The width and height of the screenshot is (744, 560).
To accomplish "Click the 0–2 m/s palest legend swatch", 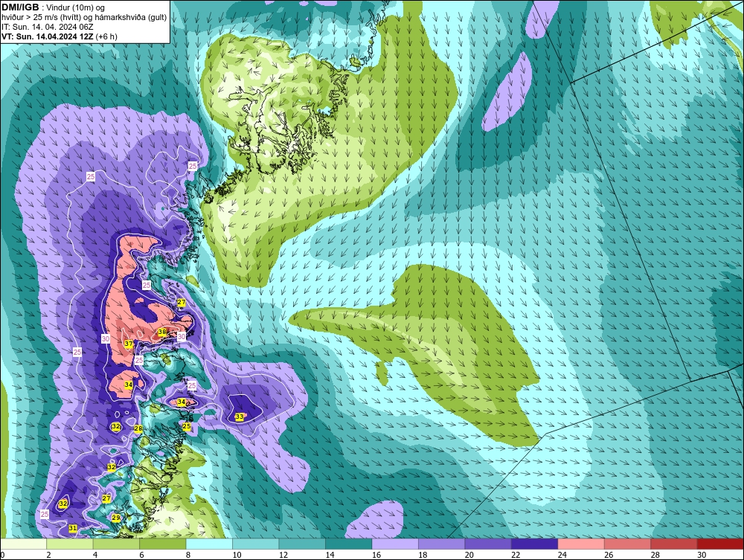I will click(x=23, y=544).
